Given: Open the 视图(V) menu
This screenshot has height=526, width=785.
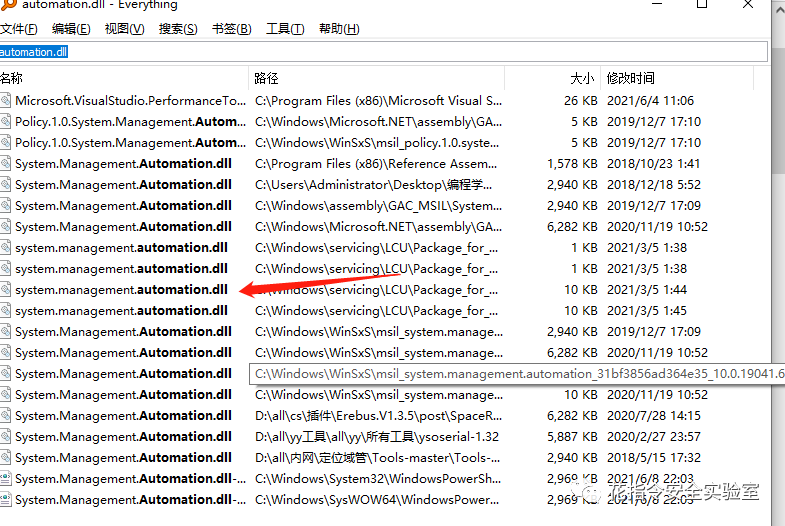Looking at the screenshot, I should 125,29.
